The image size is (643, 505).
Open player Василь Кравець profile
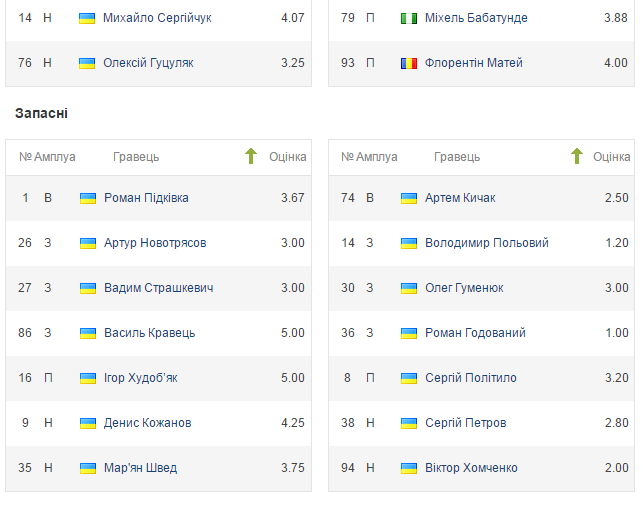[x=150, y=333]
